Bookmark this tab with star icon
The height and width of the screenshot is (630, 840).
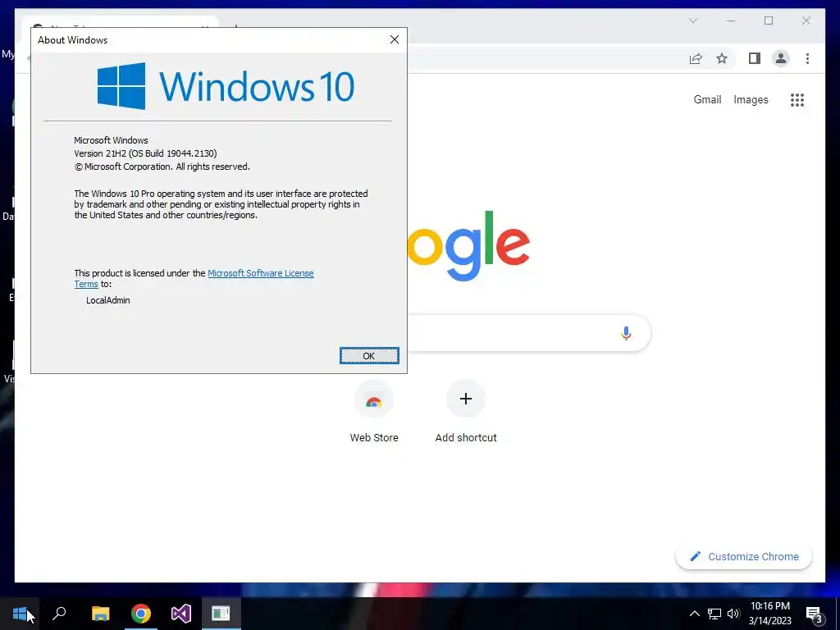722,58
